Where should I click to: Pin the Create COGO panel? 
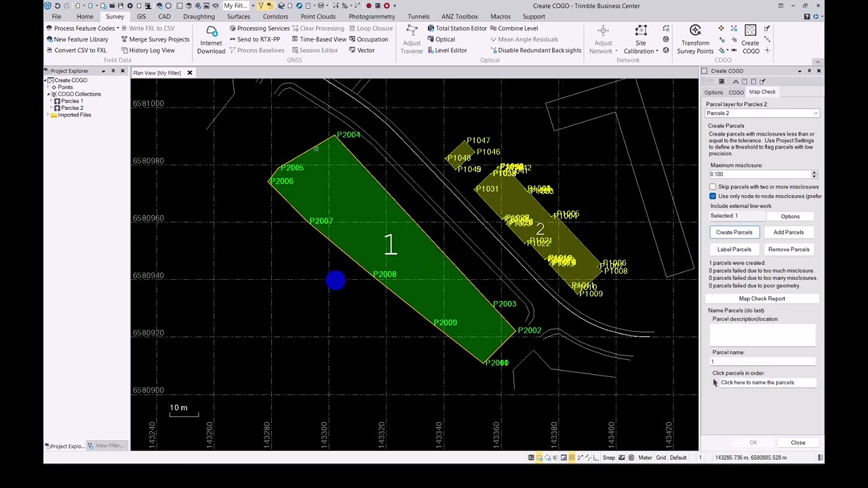[x=809, y=71]
